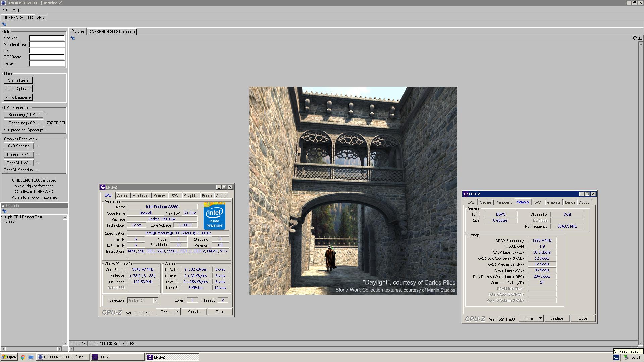Open SPD tab in right CPU-Z window

(x=538, y=202)
